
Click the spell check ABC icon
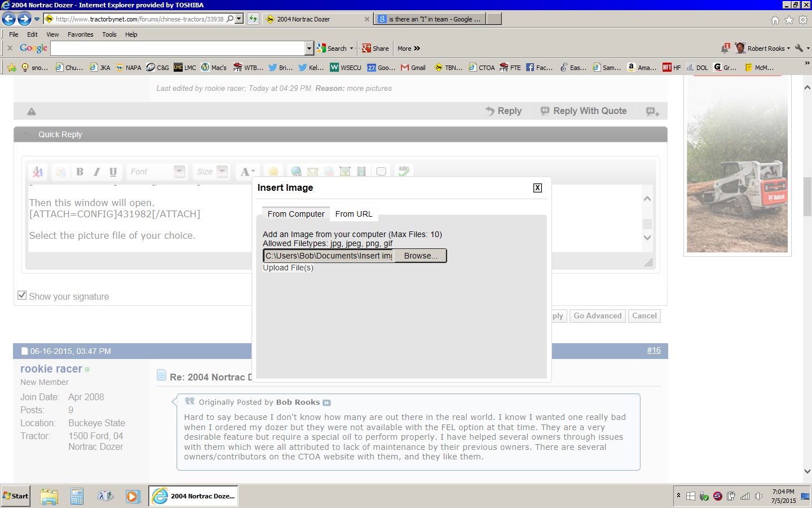[404, 170]
